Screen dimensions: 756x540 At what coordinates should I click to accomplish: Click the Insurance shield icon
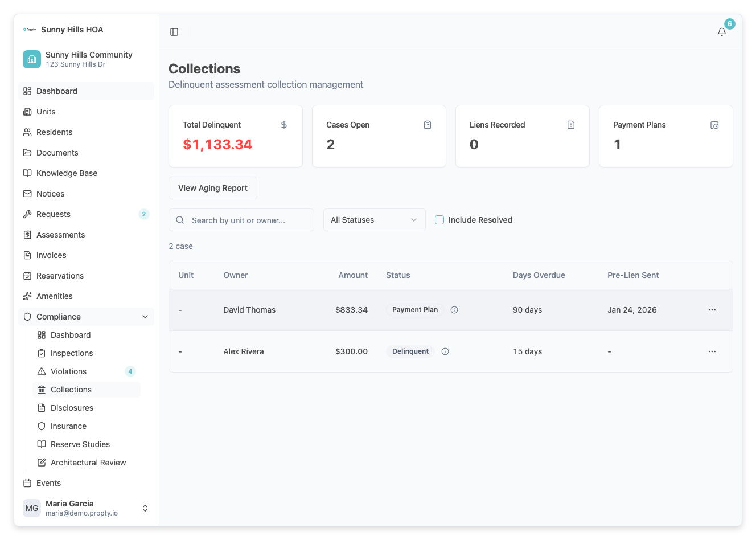pos(42,426)
